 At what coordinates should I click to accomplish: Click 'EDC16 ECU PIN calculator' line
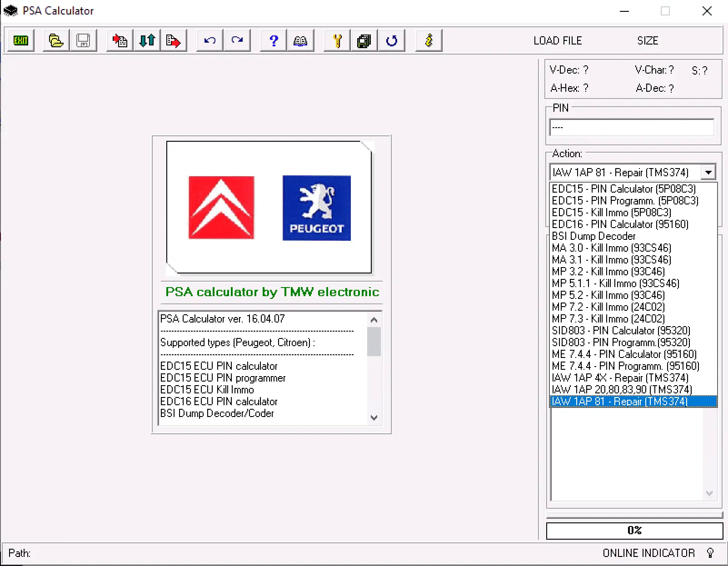coord(219,402)
